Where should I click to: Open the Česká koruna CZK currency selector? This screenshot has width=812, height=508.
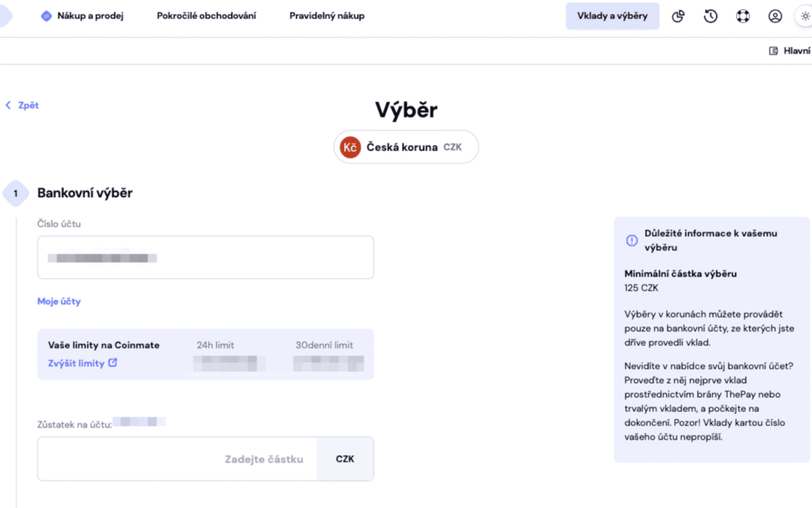pyautogui.click(x=406, y=147)
